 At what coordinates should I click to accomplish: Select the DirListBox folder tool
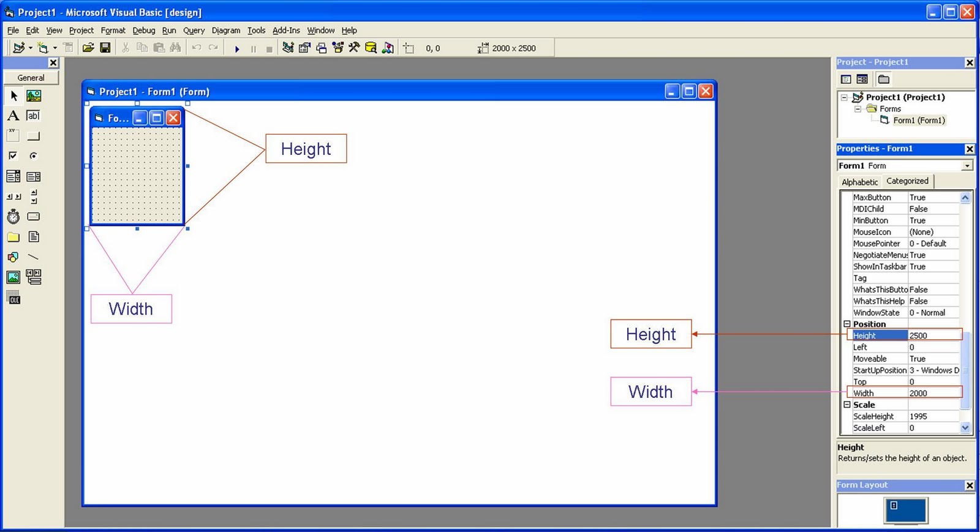(x=13, y=237)
